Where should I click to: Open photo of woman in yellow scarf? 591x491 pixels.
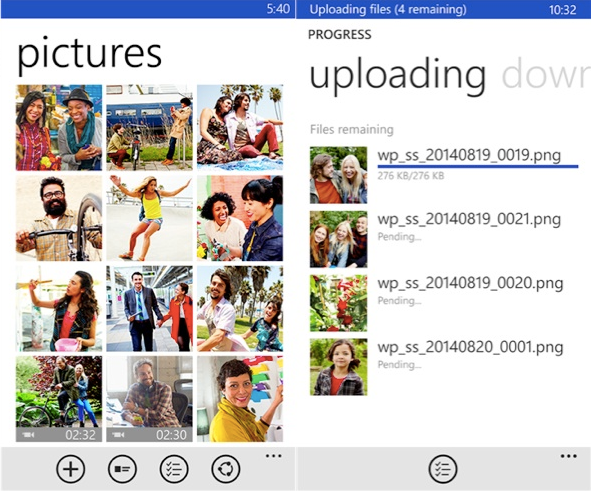coord(240,399)
